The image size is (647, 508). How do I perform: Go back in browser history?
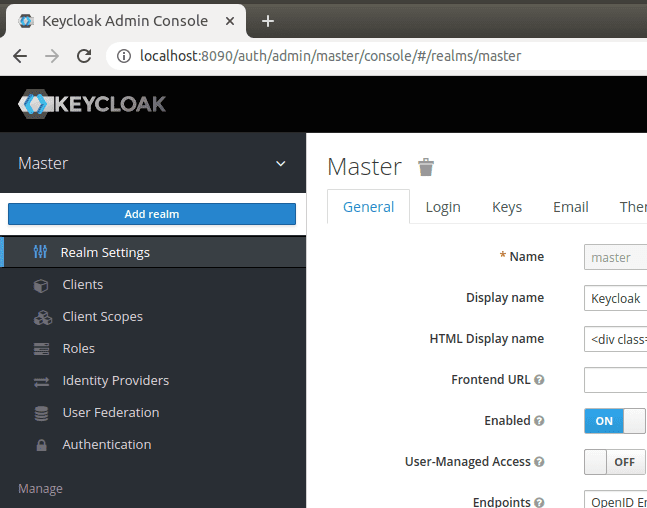(20, 56)
